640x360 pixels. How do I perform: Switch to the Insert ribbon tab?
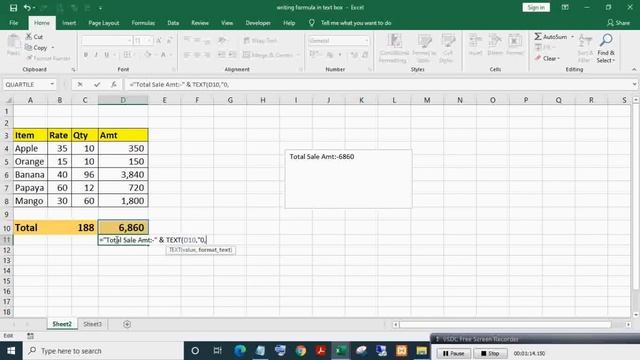coord(69,23)
